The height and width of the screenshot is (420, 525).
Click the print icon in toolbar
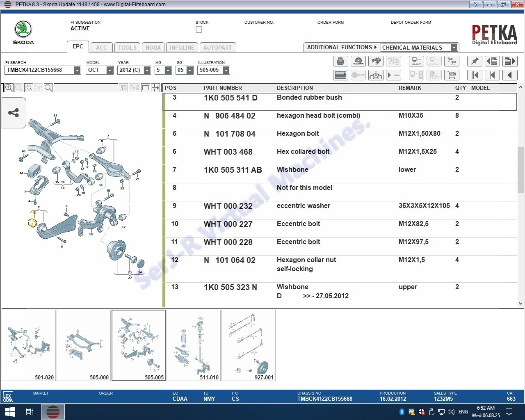340,62
